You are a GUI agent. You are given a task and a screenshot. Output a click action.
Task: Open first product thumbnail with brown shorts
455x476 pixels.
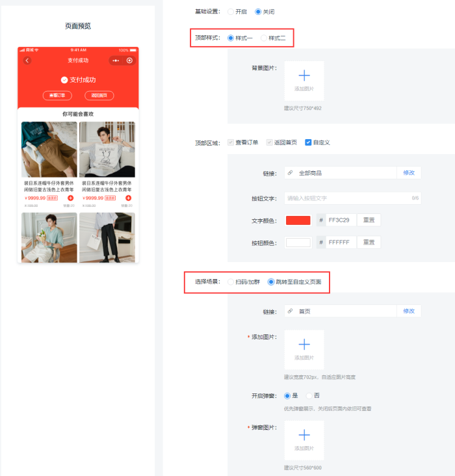click(49, 150)
